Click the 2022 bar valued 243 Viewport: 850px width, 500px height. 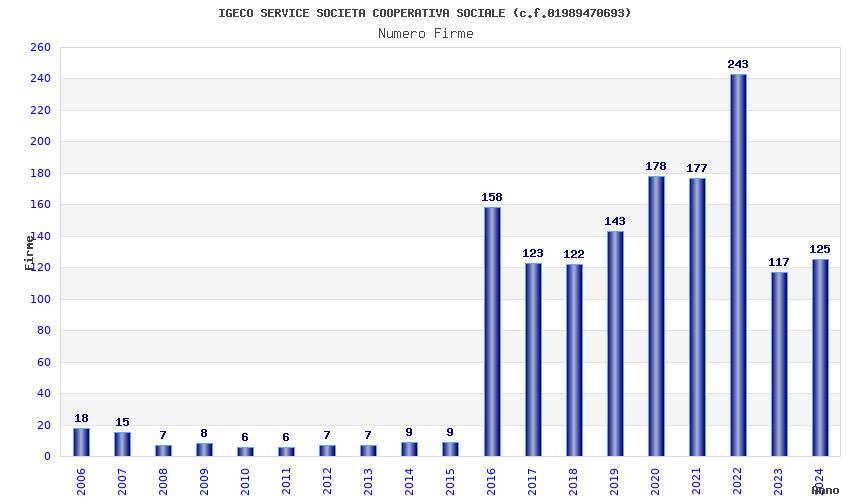coord(738,265)
